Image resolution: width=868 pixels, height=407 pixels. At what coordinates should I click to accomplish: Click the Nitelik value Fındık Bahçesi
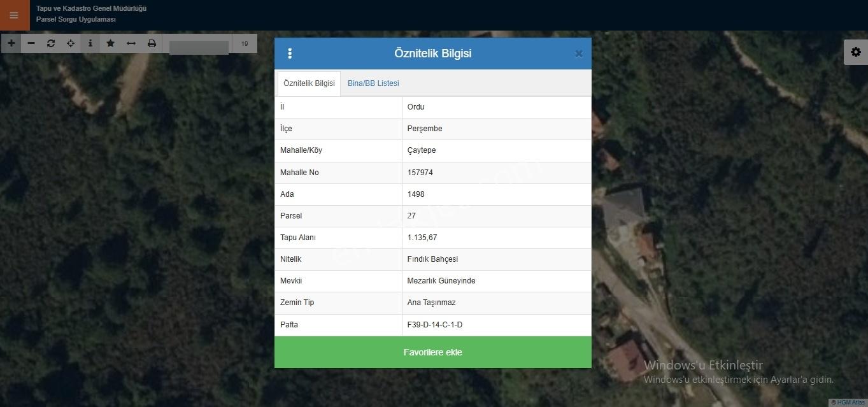432,259
